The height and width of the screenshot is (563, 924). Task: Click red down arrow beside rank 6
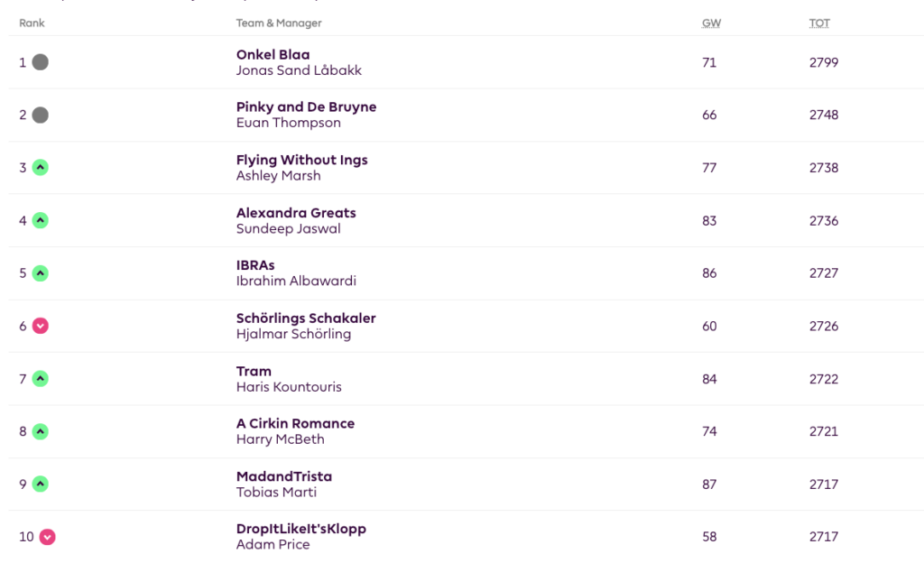[x=40, y=326]
